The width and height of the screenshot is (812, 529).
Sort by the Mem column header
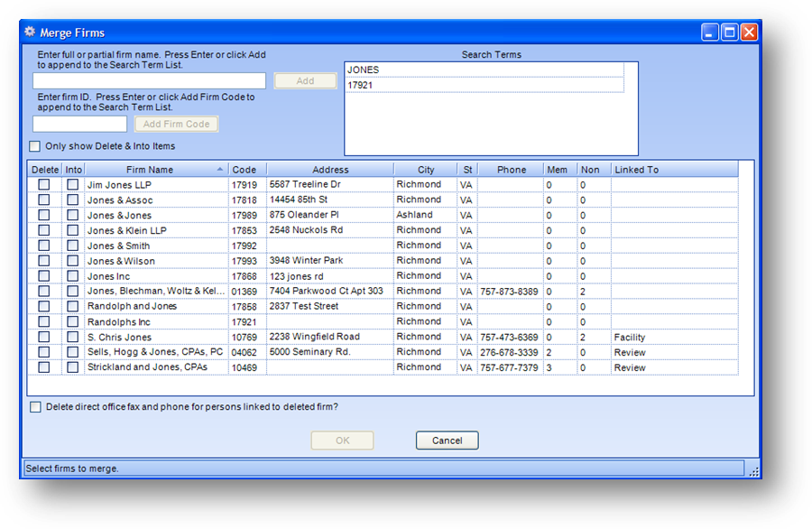(560, 170)
